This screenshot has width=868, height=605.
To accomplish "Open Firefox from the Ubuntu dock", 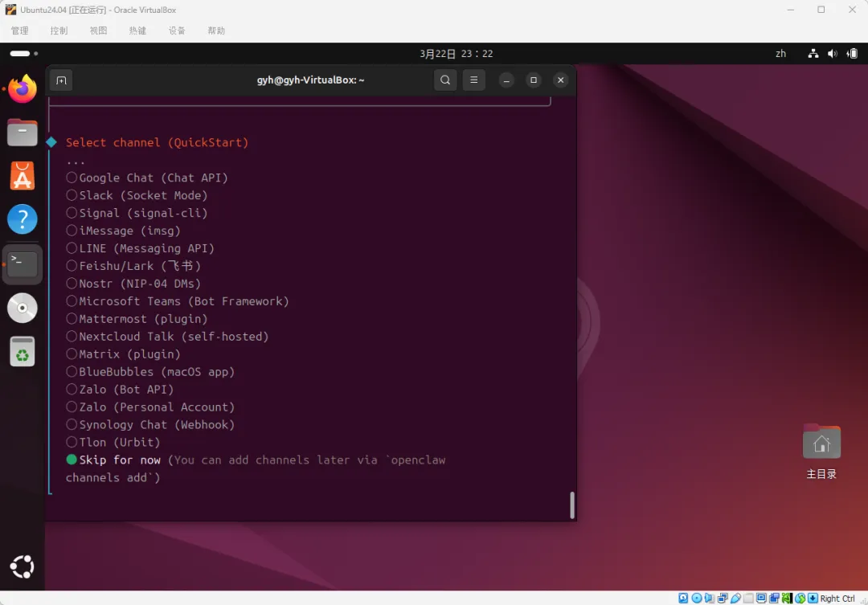I will point(23,89).
